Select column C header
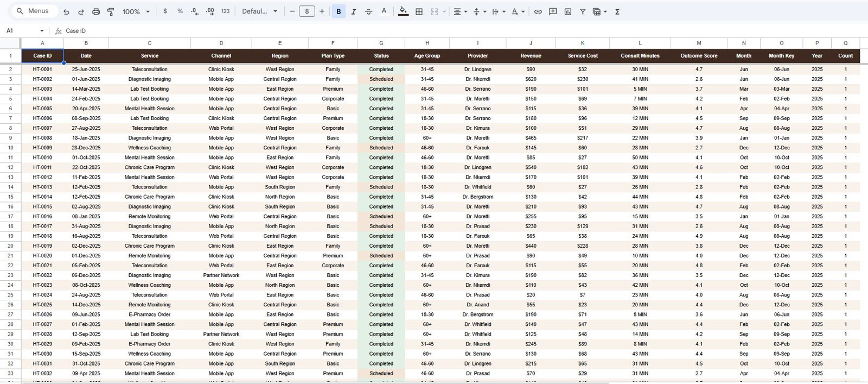 click(150, 43)
